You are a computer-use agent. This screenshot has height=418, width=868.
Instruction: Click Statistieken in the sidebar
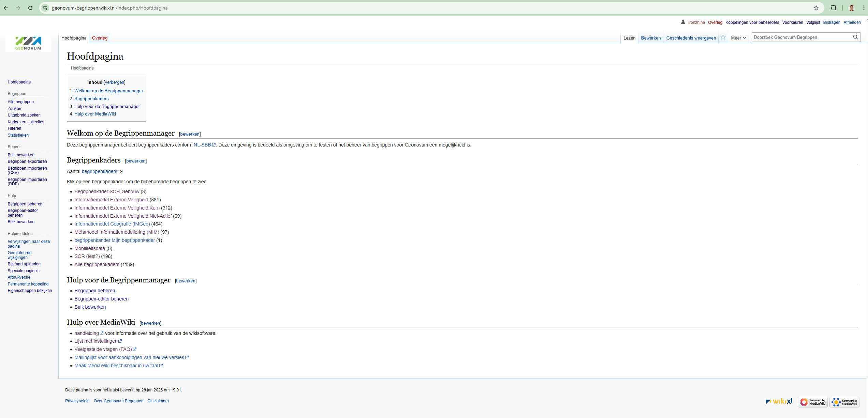(18, 135)
